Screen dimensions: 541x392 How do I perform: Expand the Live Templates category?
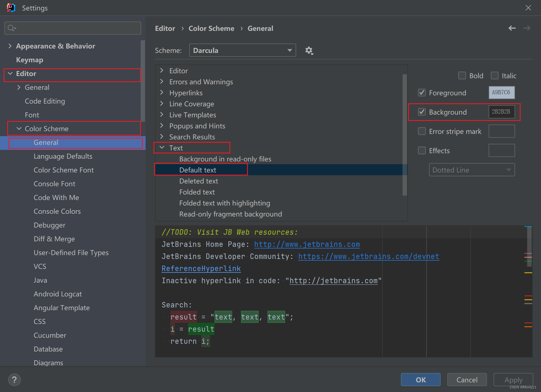click(x=162, y=115)
